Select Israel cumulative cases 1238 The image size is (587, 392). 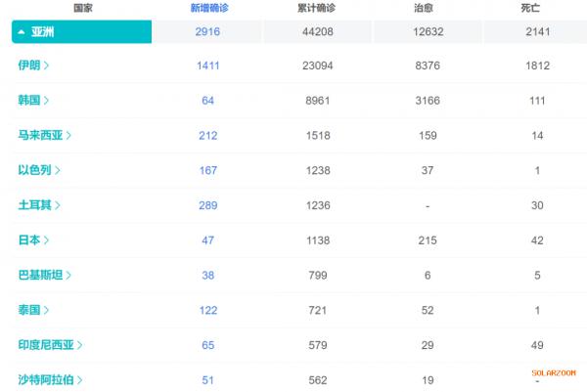pos(318,170)
